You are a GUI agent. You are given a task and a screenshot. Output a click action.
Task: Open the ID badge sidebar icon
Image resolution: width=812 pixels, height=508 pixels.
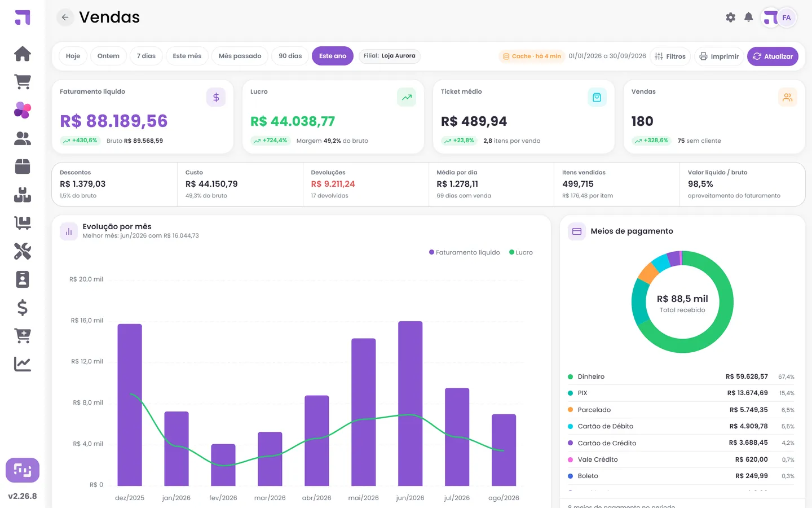tap(23, 279)
